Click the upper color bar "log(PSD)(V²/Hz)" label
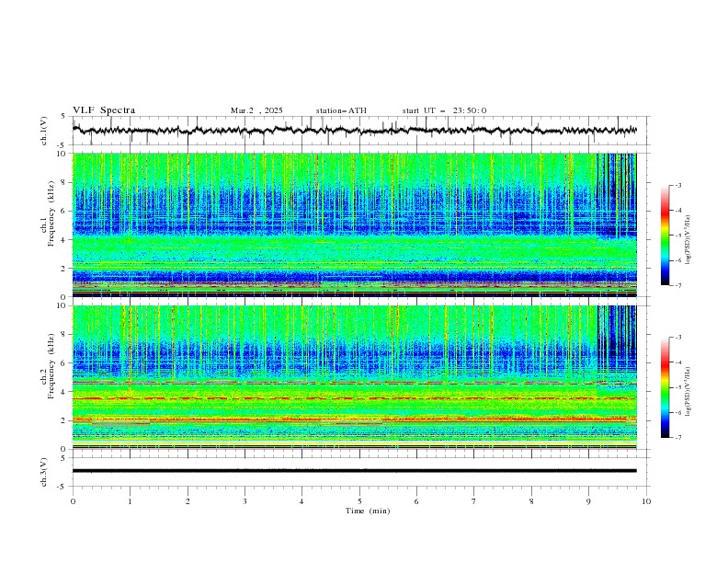 688,240
